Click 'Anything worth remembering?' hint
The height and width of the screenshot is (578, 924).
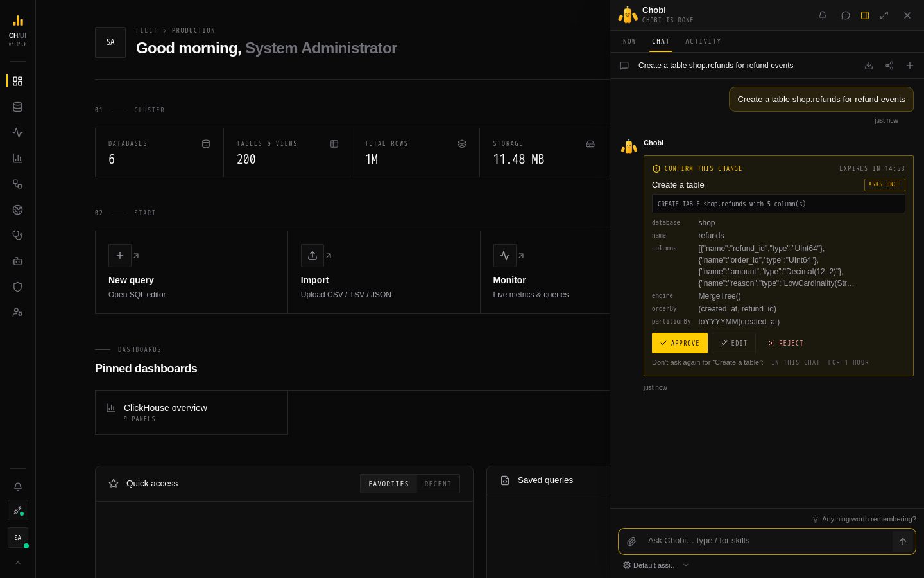(864, 519)
